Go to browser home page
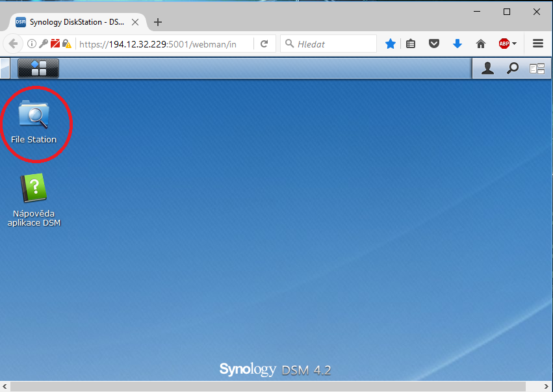The image size is (553, 392). 481,44
